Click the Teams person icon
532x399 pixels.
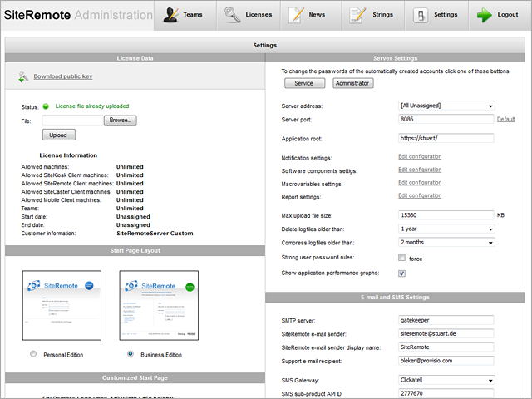[x=170, y=15]
